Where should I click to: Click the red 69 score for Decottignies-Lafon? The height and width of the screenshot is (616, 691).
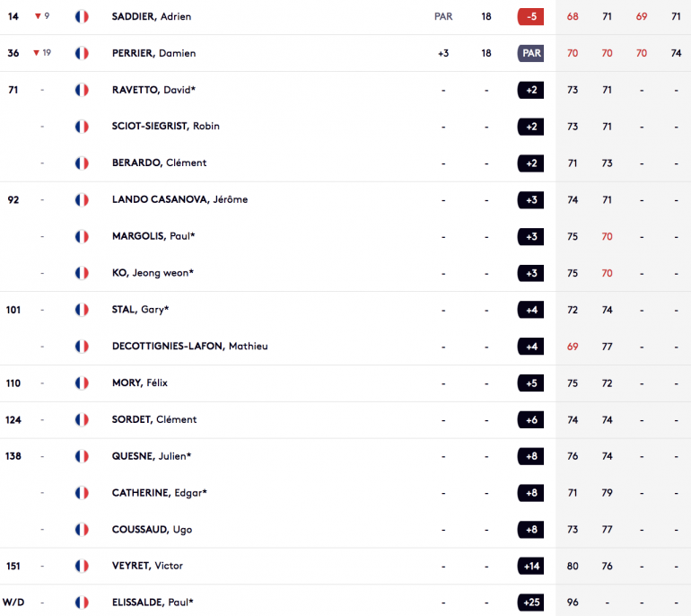(573, 347)
